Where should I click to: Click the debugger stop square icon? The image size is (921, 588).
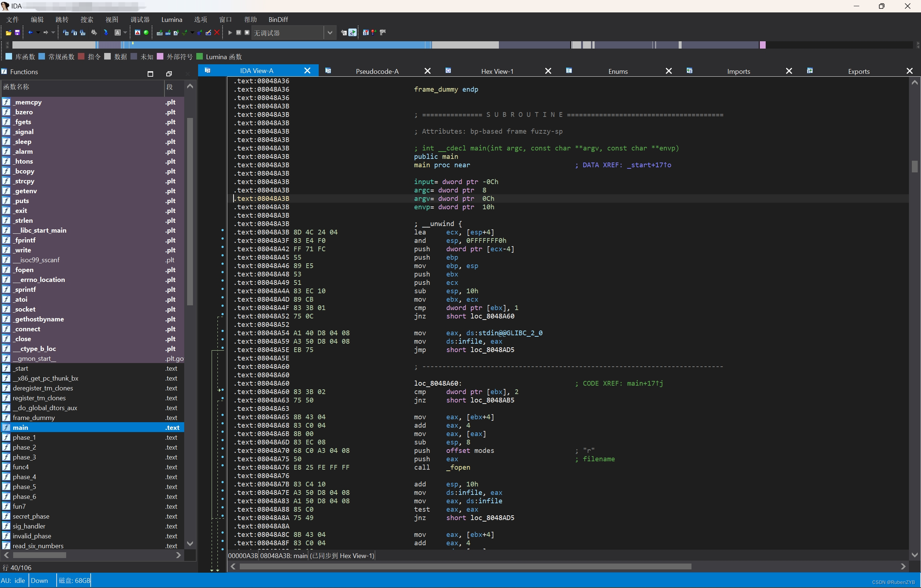[247, 33]
